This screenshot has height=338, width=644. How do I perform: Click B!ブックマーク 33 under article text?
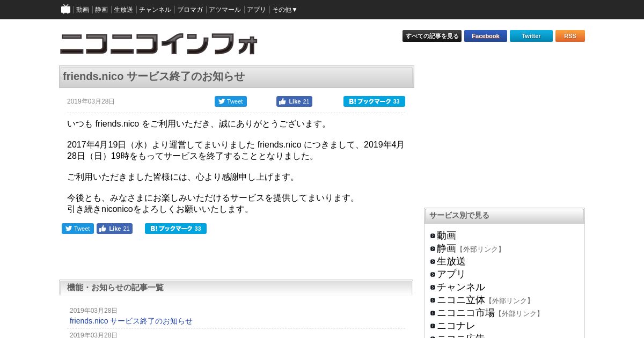[x=175, y=229]
